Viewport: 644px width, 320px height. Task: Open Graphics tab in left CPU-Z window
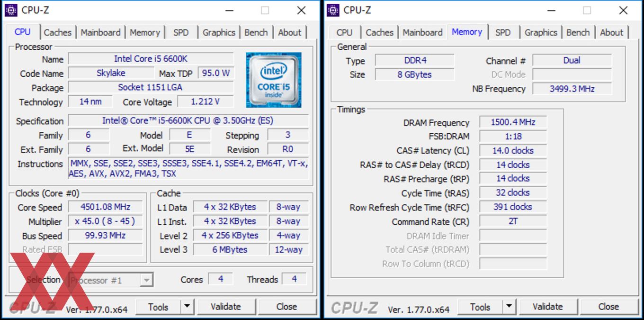(x=219, y=33)
